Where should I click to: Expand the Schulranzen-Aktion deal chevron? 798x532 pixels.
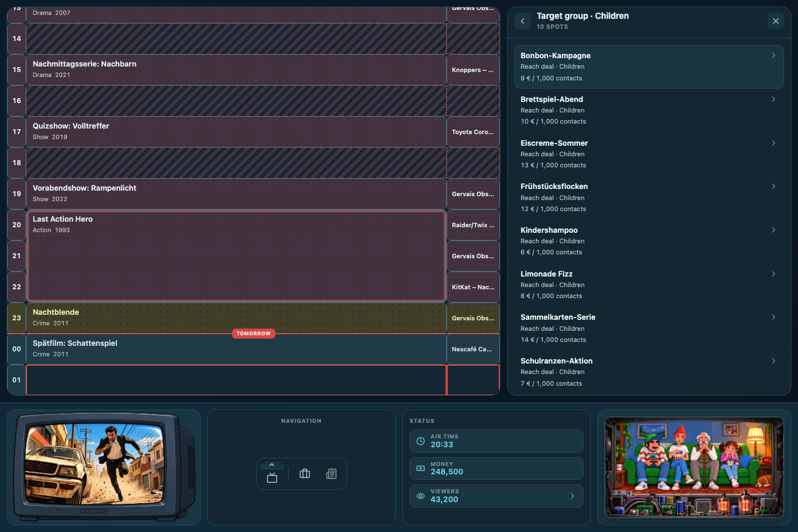coord(774,361)
